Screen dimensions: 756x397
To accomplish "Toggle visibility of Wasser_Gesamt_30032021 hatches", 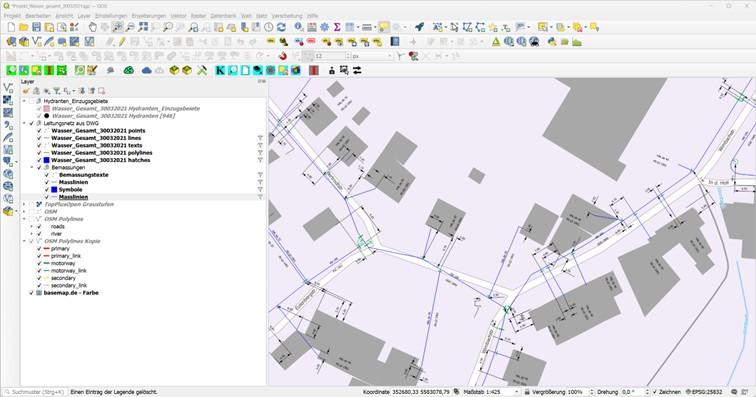I will [39, 160].
